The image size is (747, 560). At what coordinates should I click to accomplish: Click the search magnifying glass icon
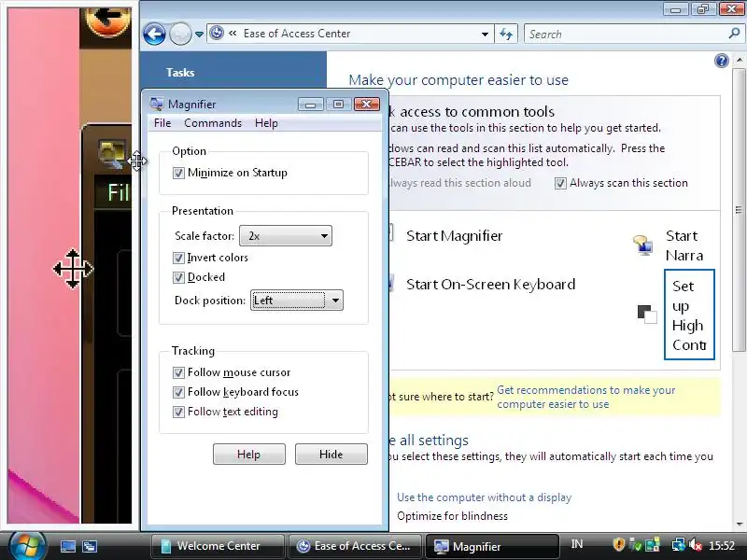(x=734, y=34)
